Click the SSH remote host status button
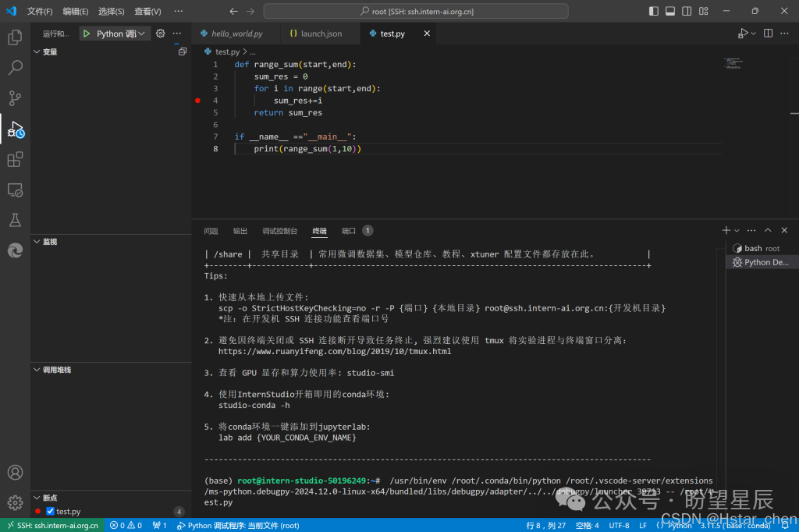This screenshot has width=799, height=532. coord(52,526)
